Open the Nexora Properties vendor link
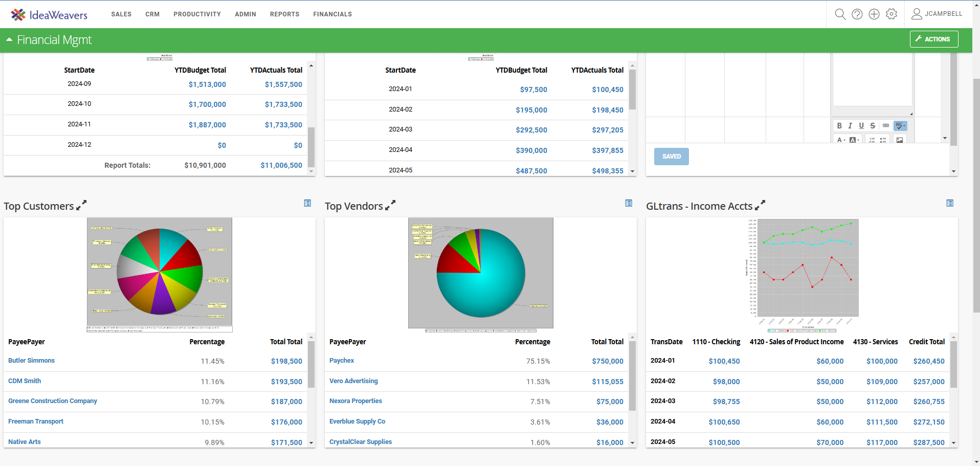This screenshot has width=980, height=466. [355, 401]
